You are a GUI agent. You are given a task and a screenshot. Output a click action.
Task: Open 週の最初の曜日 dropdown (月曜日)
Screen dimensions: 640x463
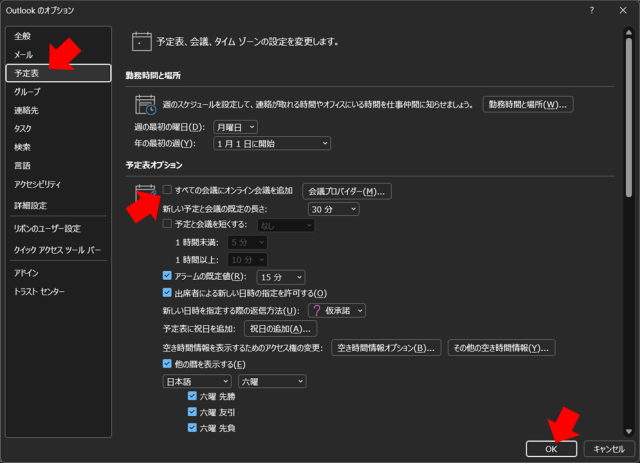pos(235,127)
